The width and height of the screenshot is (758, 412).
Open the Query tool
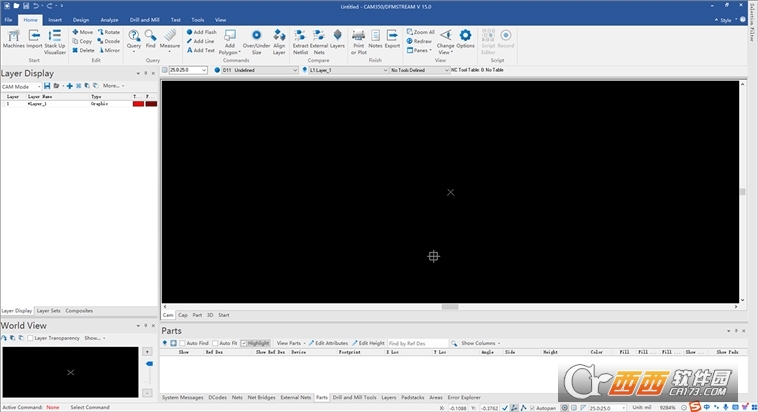[134, 40]
